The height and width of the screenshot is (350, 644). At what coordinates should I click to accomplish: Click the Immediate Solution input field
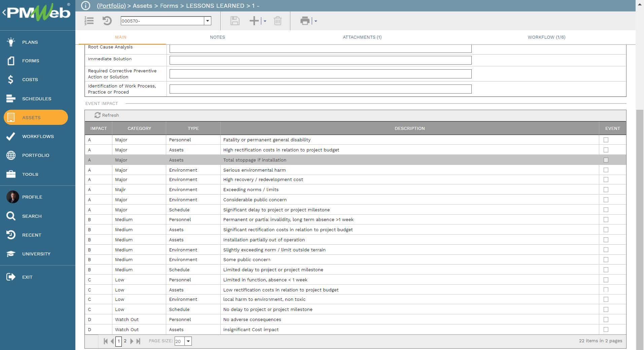coord(320,60)
